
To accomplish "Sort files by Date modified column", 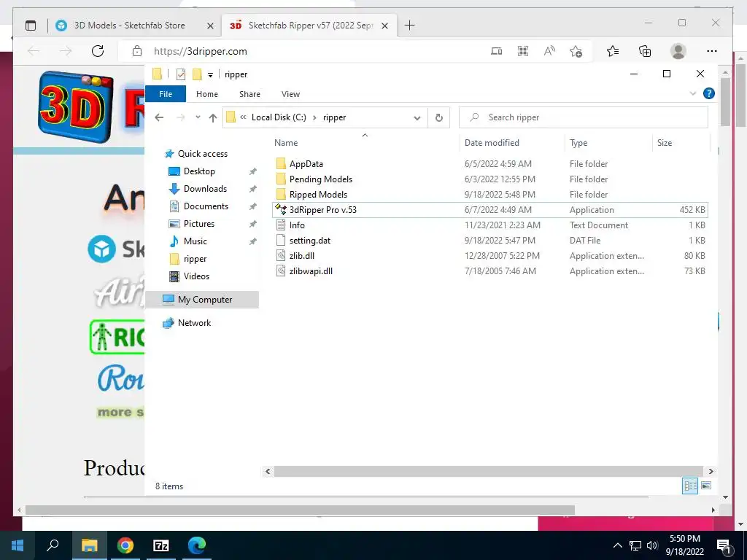I will (492, 143).
